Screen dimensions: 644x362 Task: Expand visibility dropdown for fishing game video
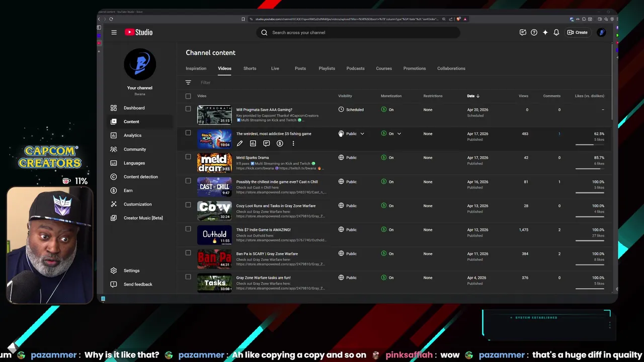(362, 134)
